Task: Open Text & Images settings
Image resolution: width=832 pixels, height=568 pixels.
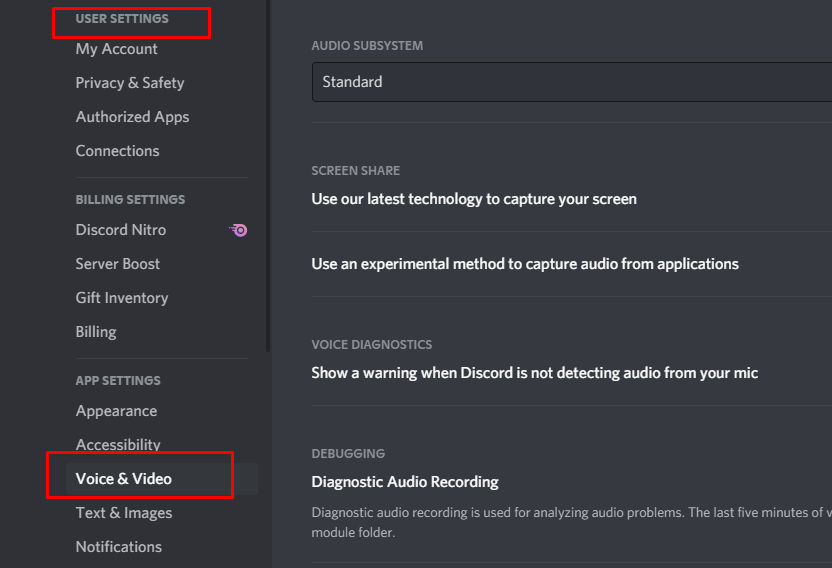Action: (x=124, y=513)
